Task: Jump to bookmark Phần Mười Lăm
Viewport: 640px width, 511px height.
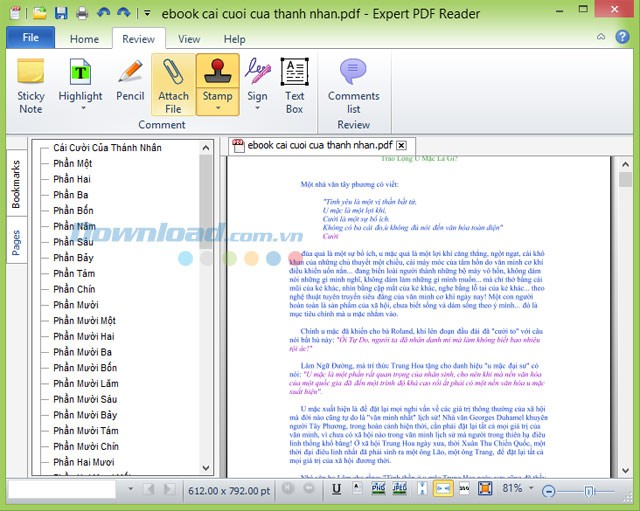Action: [x=86, y=384]
